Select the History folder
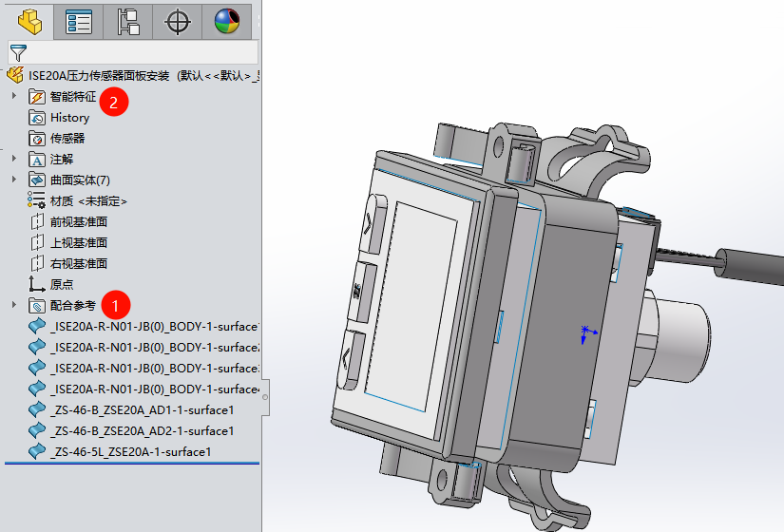 [69, 118]
